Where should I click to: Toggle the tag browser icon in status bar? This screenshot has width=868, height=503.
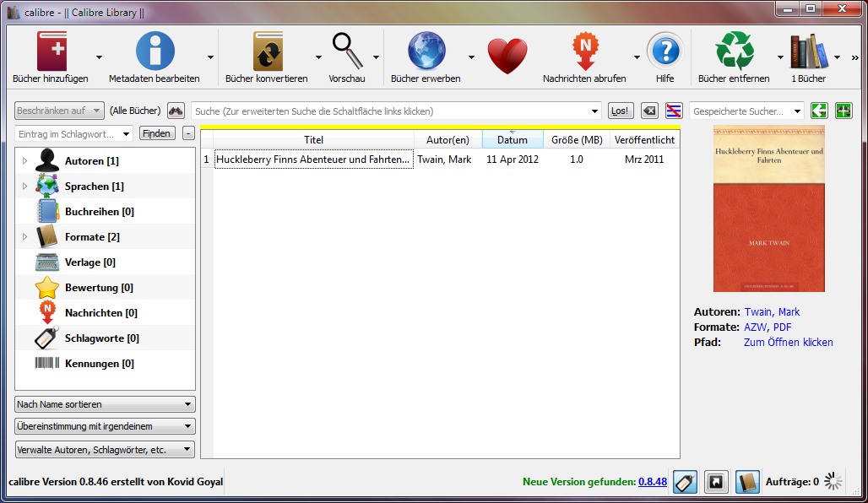(686, 482)
